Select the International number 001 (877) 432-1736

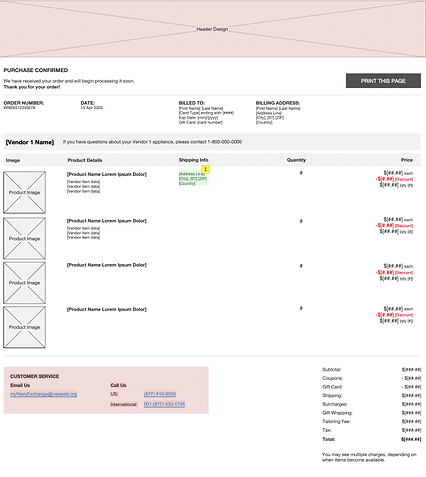click(x=164, y=404)
